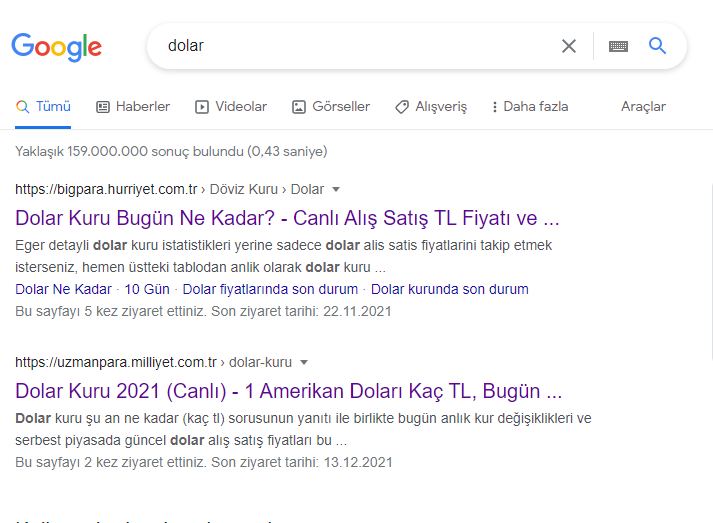Open the Alışveriş tab
This screenshot has height=523, width=713.
point(431,106)
